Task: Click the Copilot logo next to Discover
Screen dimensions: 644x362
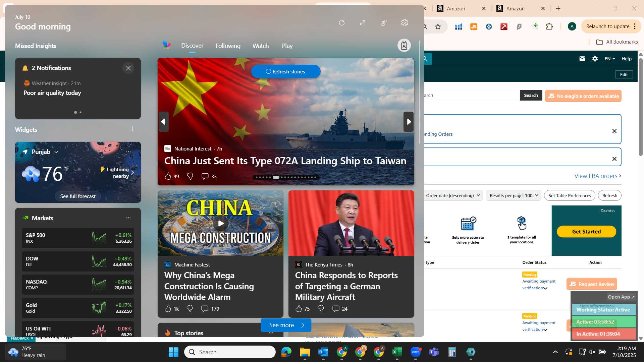Action: click(167, 45)
